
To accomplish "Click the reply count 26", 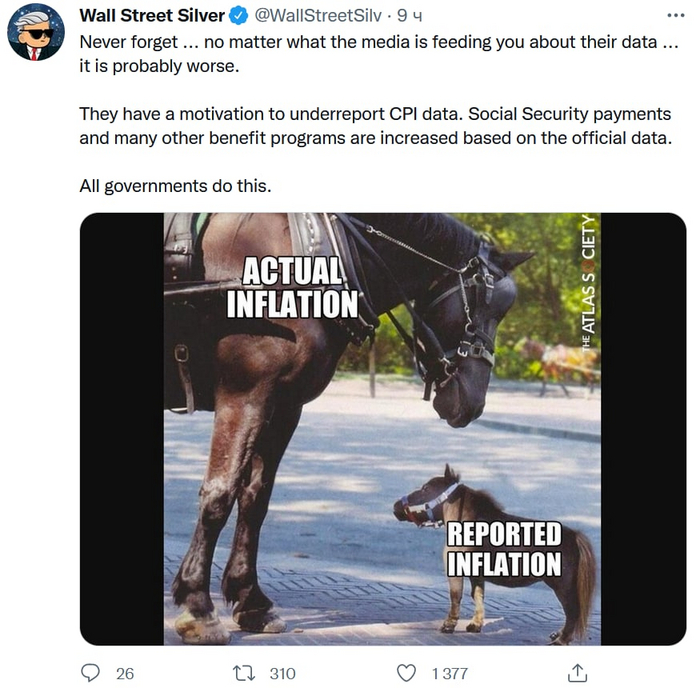I will [125, 673].
